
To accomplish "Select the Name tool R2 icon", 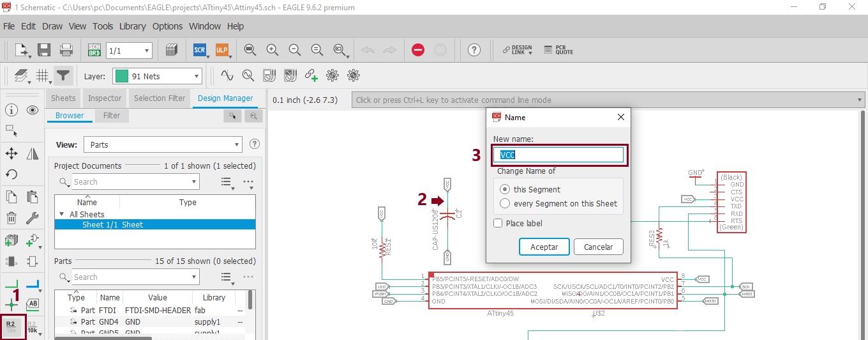I will point(11,327).
